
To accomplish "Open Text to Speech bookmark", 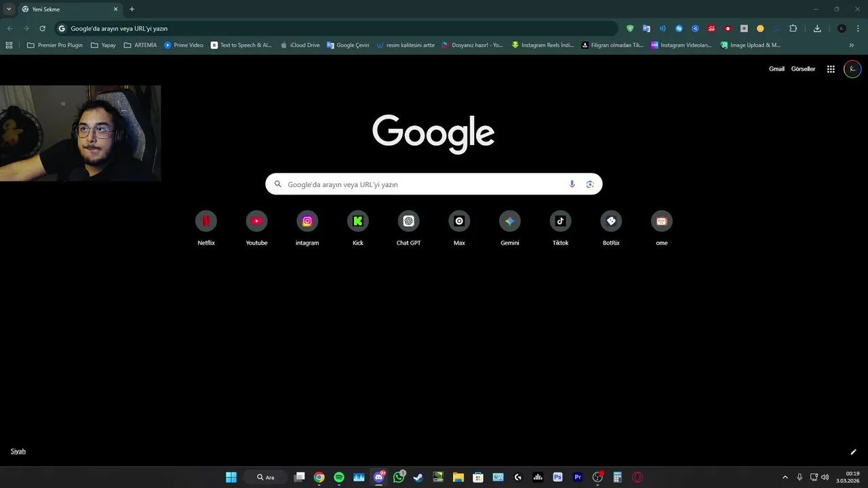I will (x=241, y=45).
